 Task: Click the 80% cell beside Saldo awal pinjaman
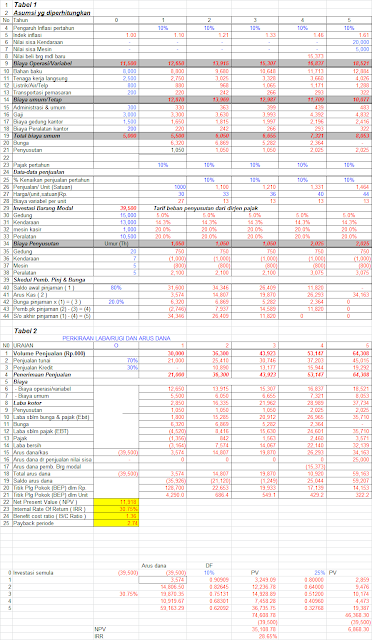tap(116, 288)
